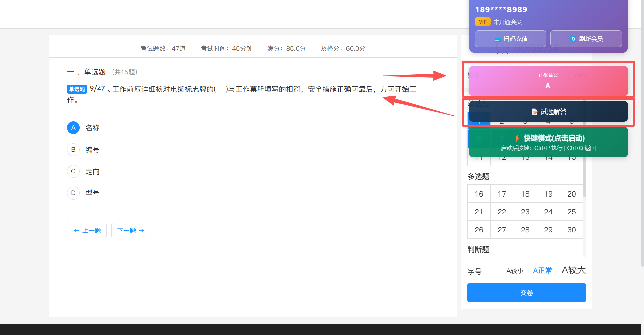Click the 一、单选题 section title
This screenshot has width=644, height=335.
pyautogui.click(x=87, y=72)
